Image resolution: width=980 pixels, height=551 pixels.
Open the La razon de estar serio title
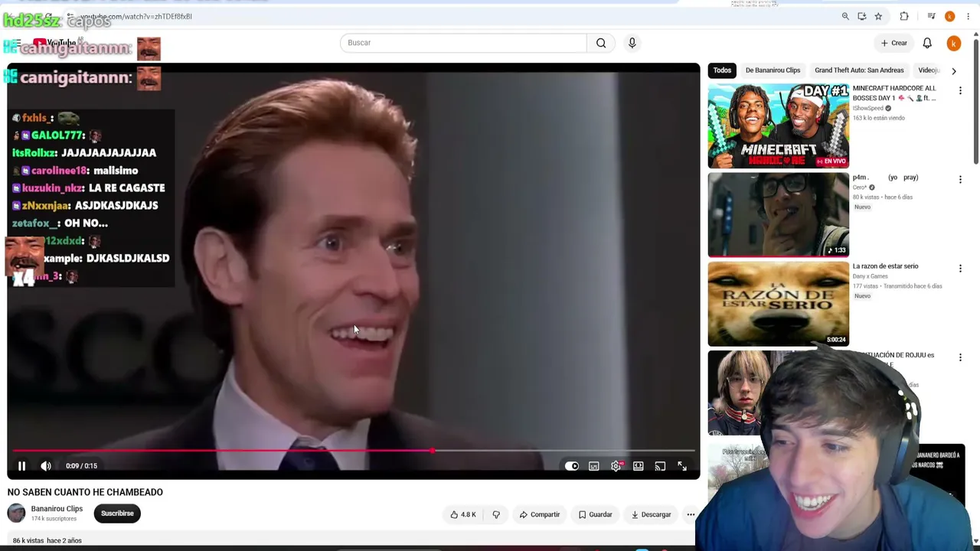[x=885, y=266]
